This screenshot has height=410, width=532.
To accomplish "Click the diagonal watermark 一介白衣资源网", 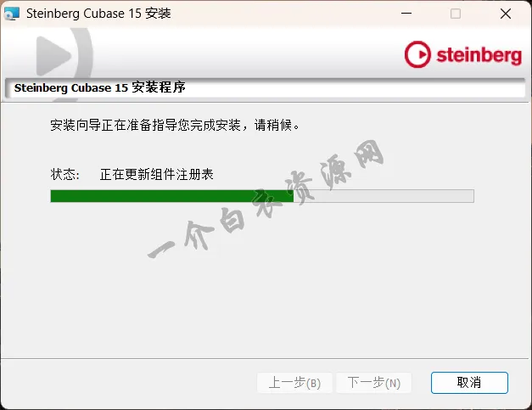I will (266, 199).
